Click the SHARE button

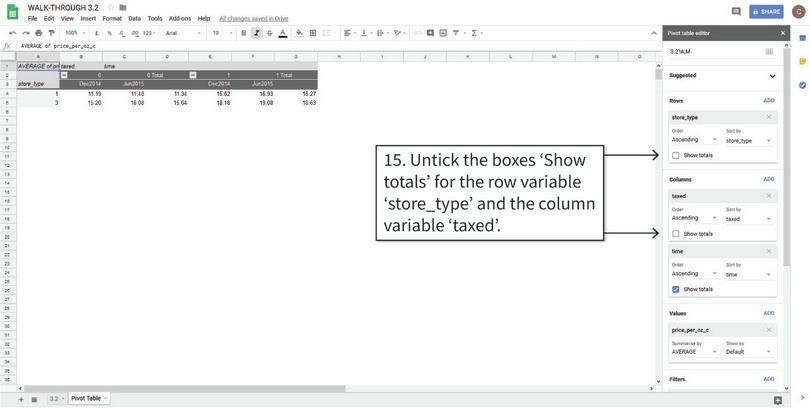click(x=766, y=11)
